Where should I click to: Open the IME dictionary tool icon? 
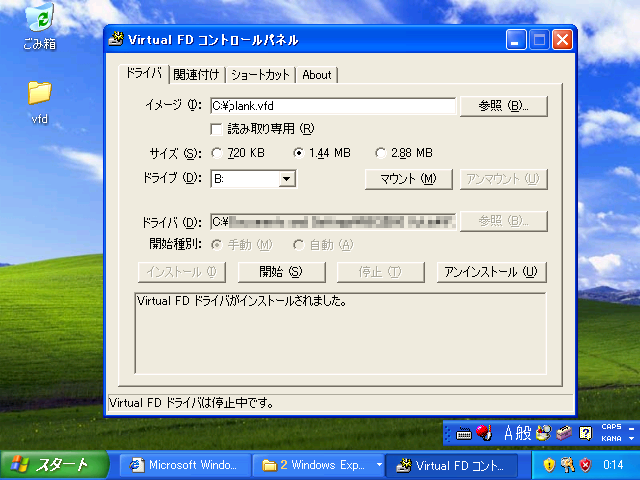tap(544, 433)
